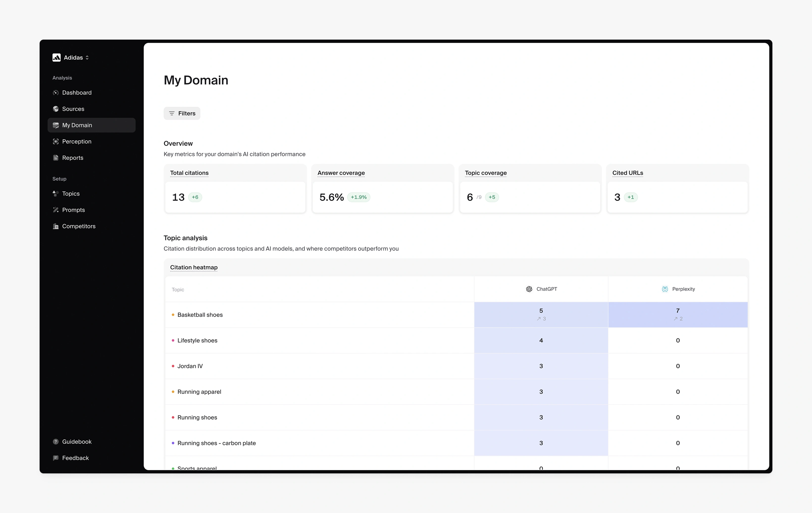Click the Feedback chat icon
Image resolution: width=812 pixels, height=513 pixels.
pyautogui.click(x=56, y=458)
